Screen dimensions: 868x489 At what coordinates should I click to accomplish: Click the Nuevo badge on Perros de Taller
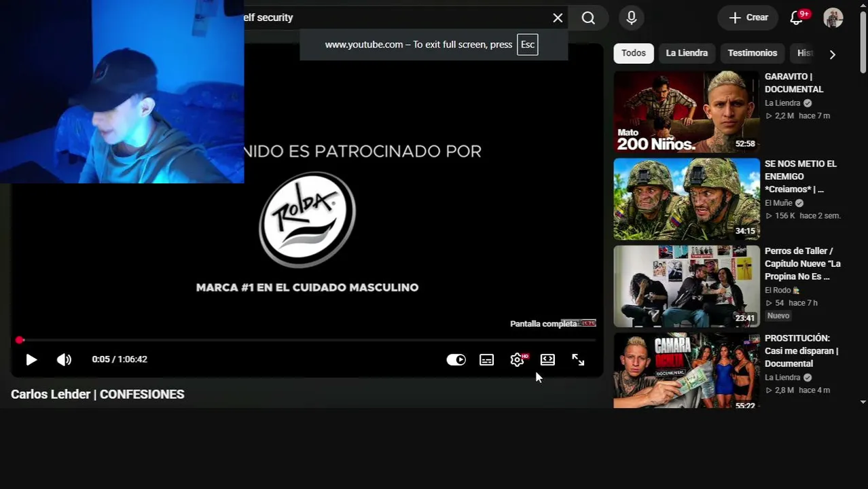[778, 316]
